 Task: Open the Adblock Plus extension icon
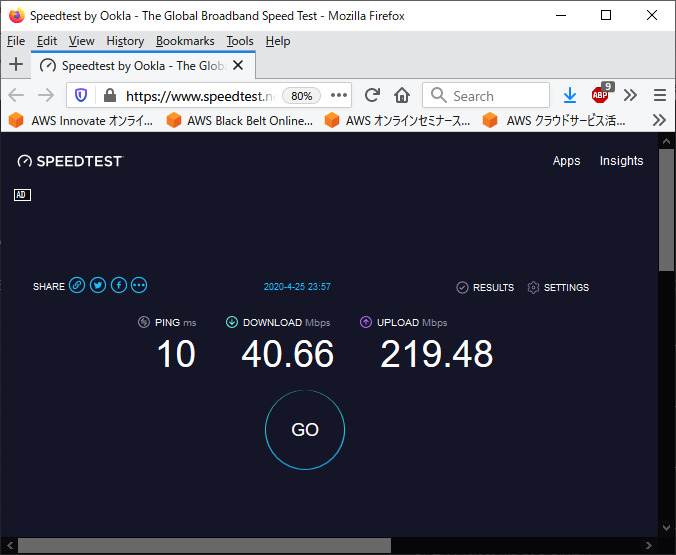[x=600, y=95]
